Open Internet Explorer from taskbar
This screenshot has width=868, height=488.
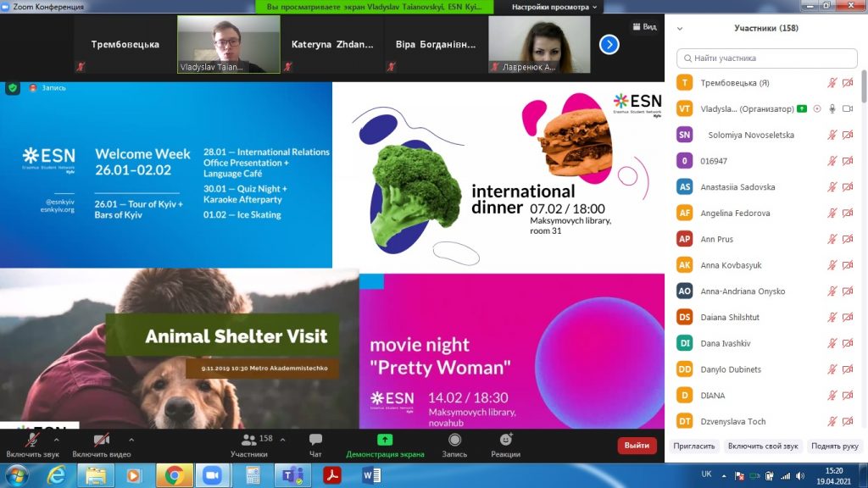(x=57, y=475)
